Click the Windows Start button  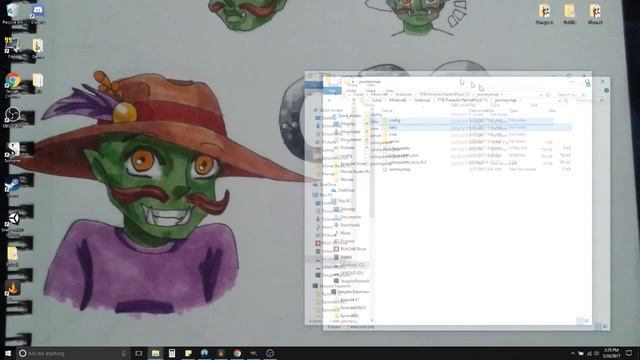[8, 353]
